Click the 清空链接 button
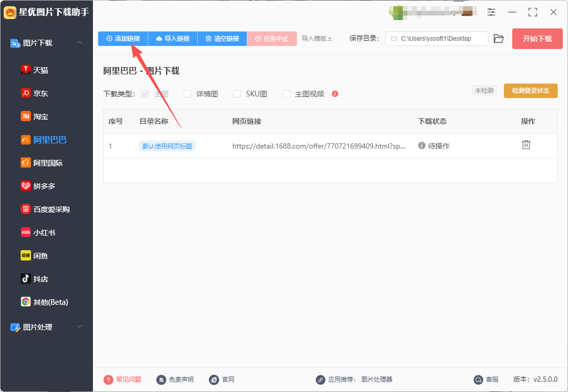This screenshot has width=568, height=392. pyautogui.click(x=223, y=39)
